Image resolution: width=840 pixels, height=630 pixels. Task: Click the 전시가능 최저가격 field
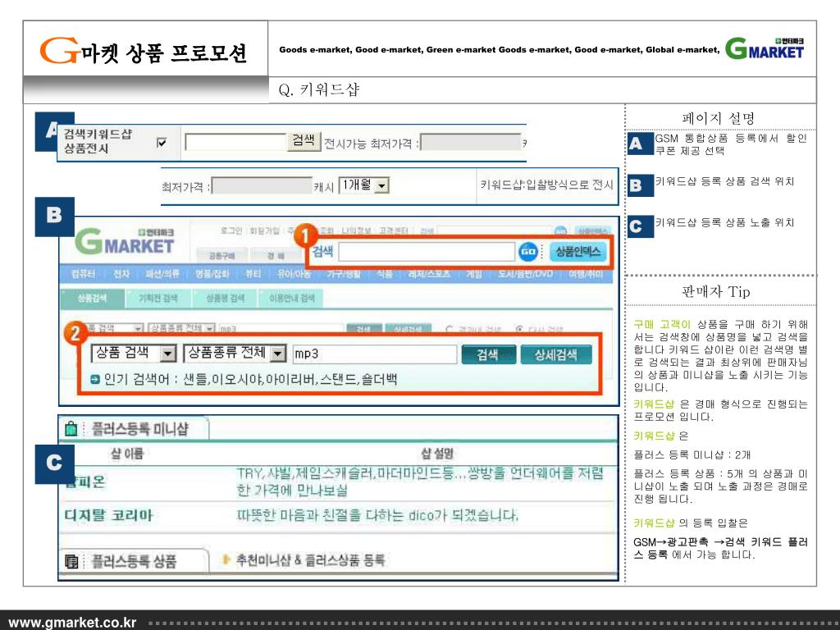pos(471,143)
